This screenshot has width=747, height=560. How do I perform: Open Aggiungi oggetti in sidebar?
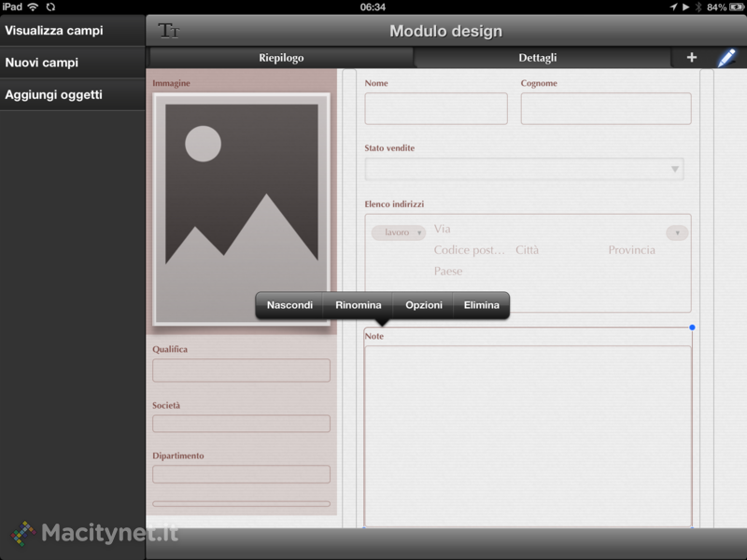click(73, 95)
